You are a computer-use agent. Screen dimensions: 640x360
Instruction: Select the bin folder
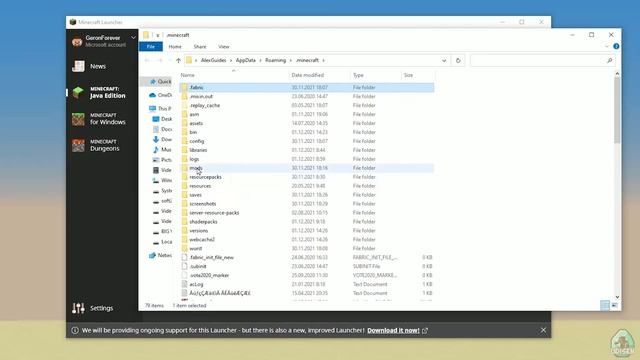click(x=307, y=132)
